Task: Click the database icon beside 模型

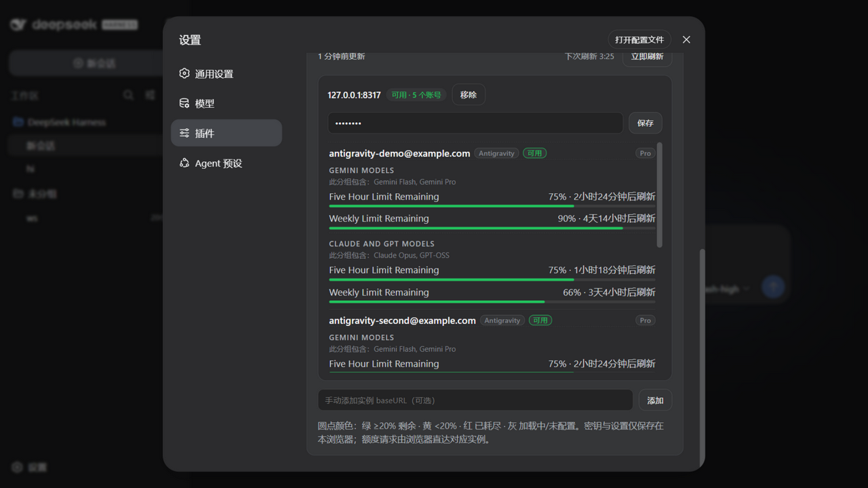Action: [x=184, y=103]
